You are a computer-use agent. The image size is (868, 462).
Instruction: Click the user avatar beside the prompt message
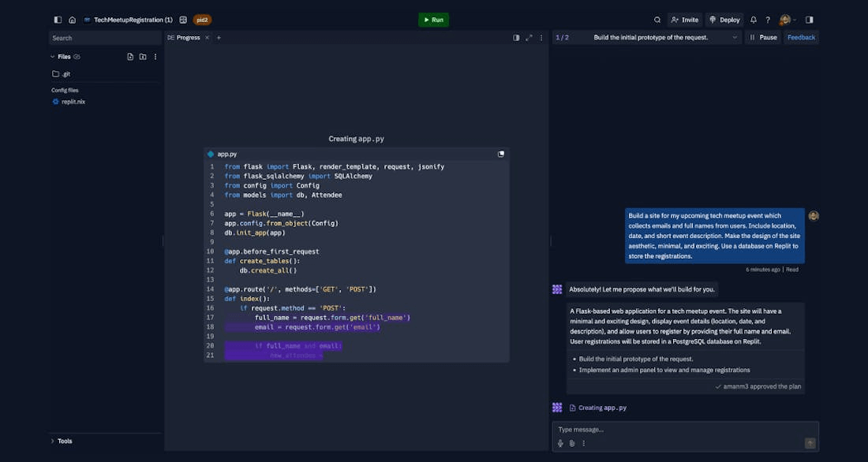814,216
